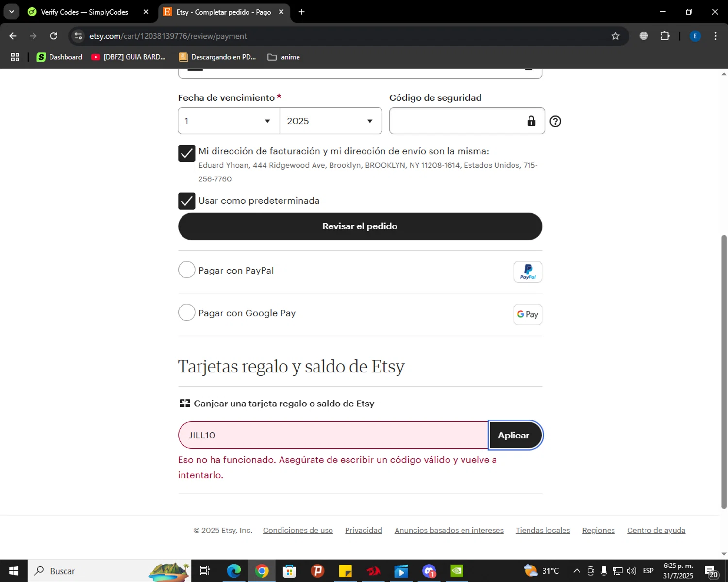
Task: Open the Regiones link
Action: [598, 530]
